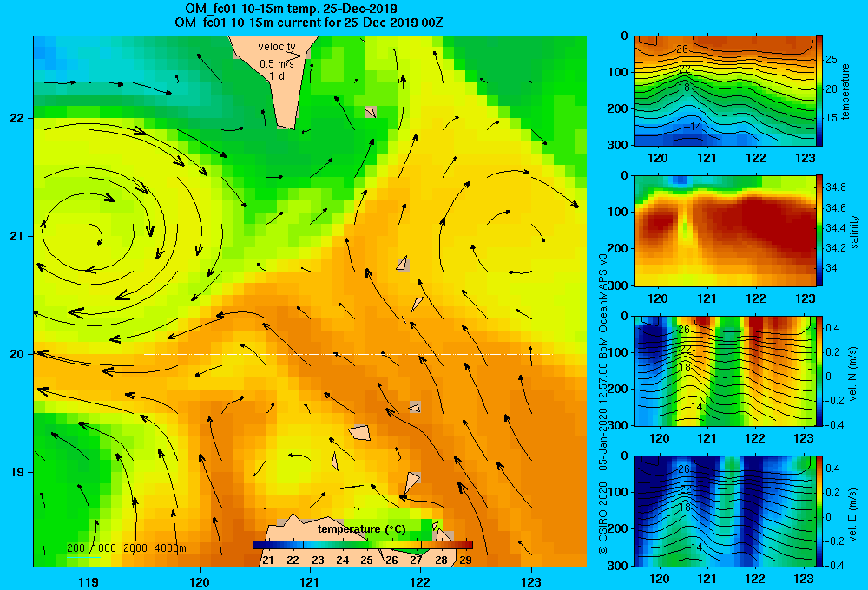Click longitude label 119 on main map axis
The height and width of the screenshot is (590, 868).
pos(89,581)
